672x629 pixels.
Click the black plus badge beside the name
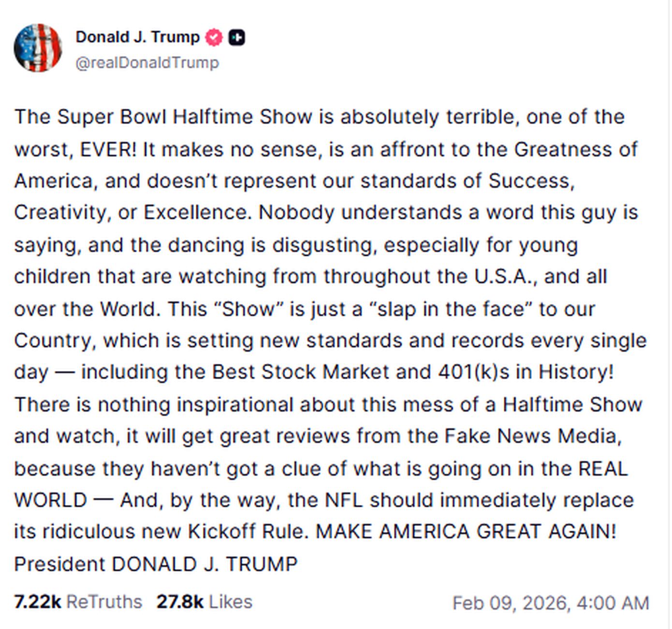(x=236, y=37)
